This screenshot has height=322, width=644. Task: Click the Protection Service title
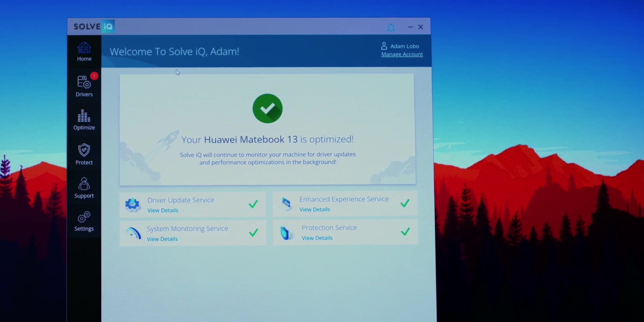pos(329,227)
